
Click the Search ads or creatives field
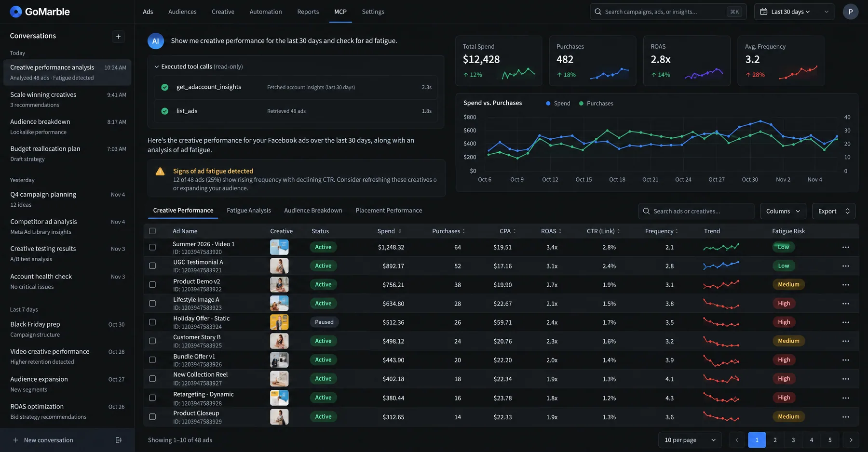pos(696,211)
